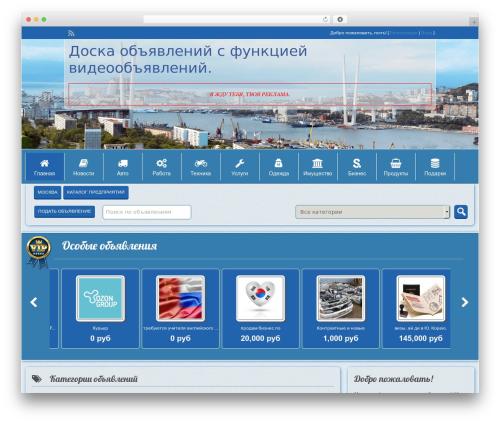Open the Korean flag heart ad thumbnail

pyautogui.click(x=260, y=298)
